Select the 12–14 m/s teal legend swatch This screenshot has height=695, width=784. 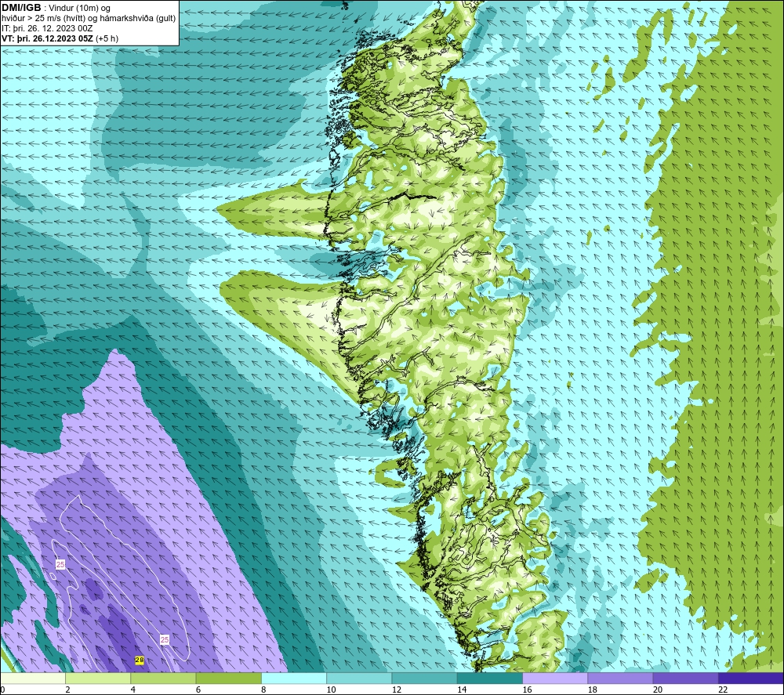pyautogui.click(x=424, y=678)
